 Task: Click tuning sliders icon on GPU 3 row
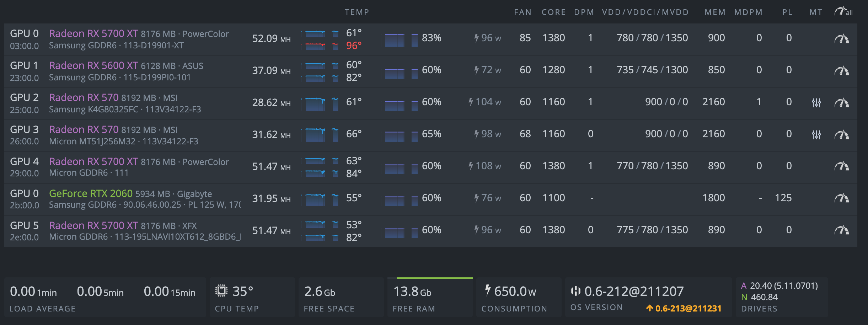tap(816, 135)
